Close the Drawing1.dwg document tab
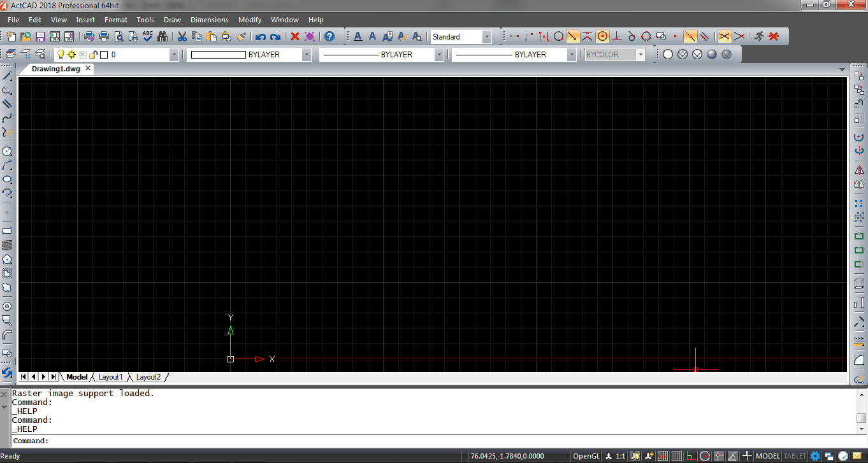Image resolution: width=868 pixels, height=463 pixels. click(x=88, y=68)
